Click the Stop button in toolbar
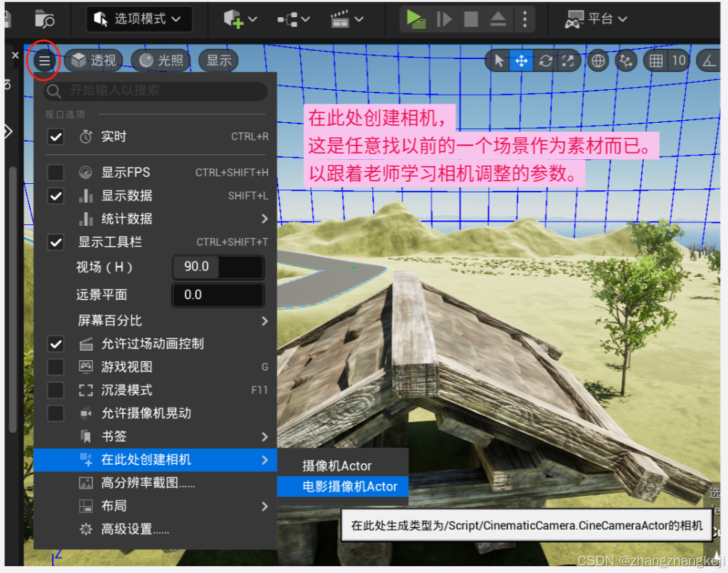The image size is (728, 573). [471, 19]
